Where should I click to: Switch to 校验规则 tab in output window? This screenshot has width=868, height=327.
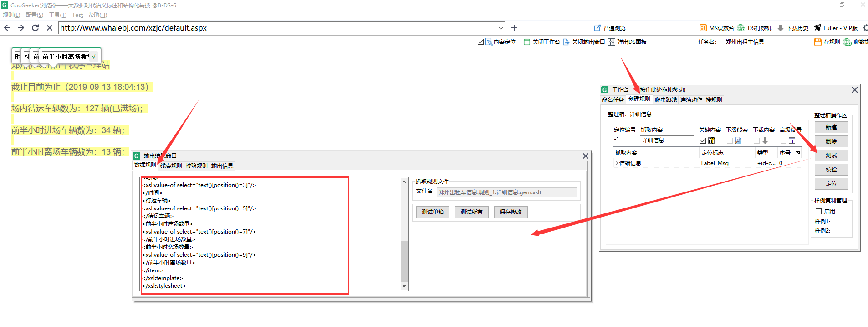coord(196,166)
